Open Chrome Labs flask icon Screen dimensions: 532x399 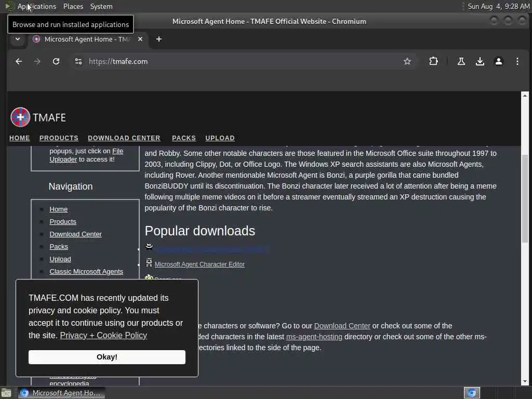point(461,61)
